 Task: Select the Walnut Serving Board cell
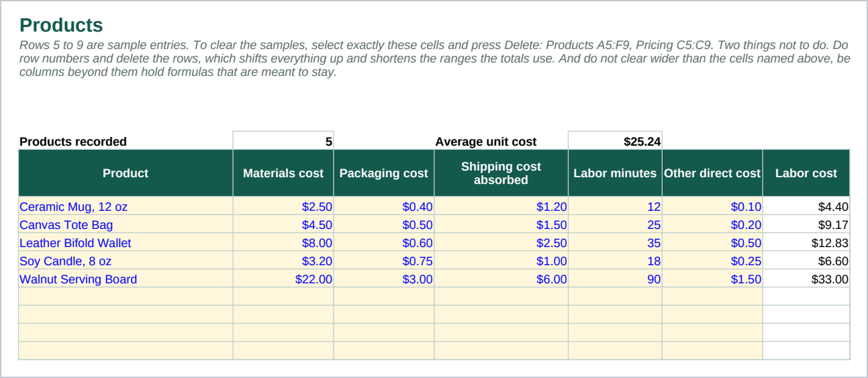point(126,279)
